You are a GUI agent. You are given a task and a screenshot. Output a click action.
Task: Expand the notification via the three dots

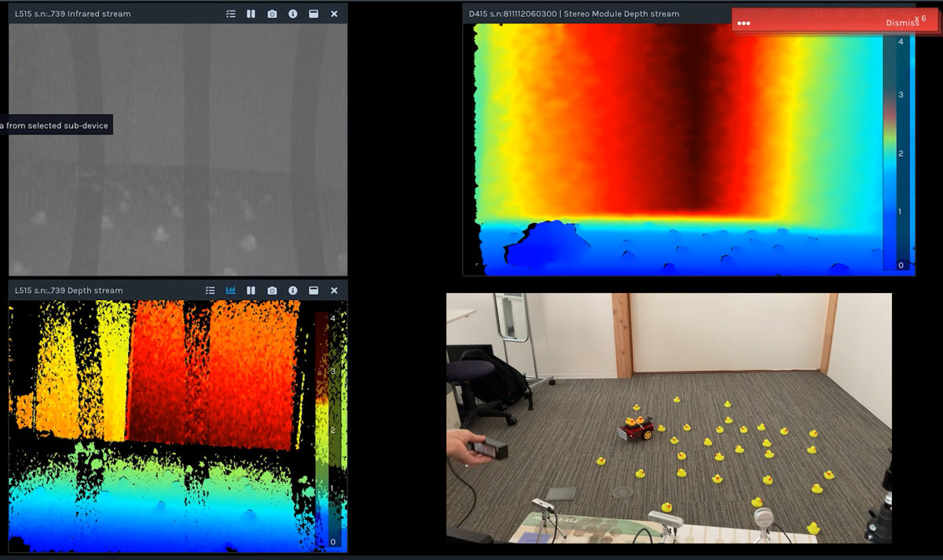743,24
